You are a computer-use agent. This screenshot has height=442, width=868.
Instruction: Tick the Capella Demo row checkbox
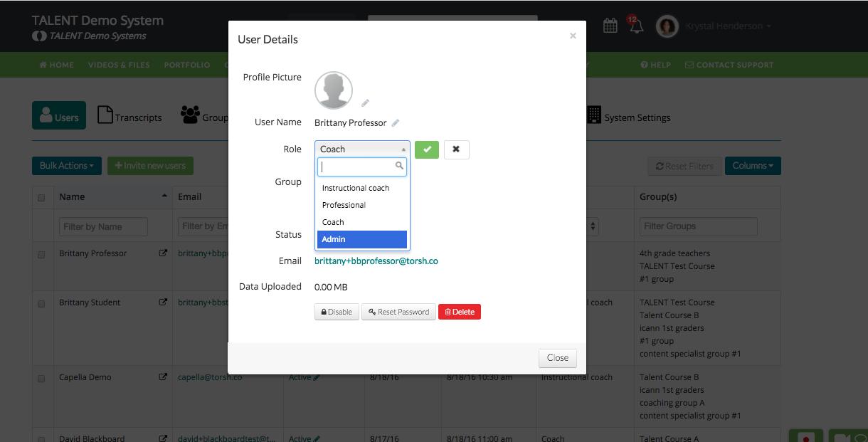(x=41, y=378)
